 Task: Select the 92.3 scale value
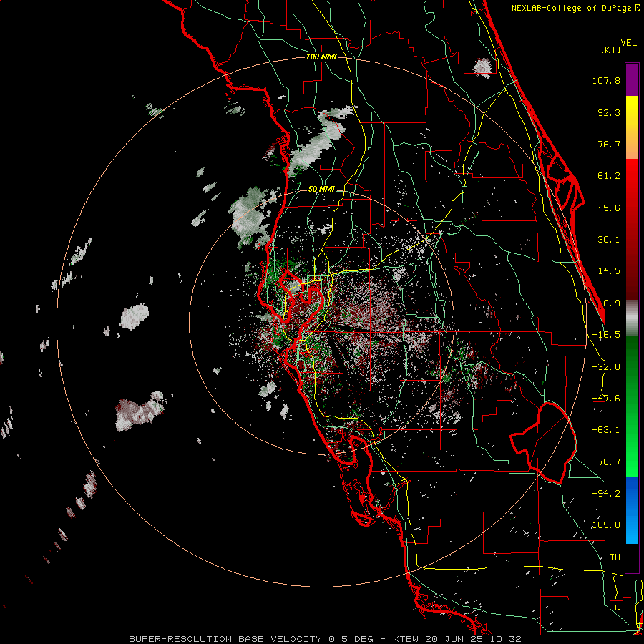609,112
